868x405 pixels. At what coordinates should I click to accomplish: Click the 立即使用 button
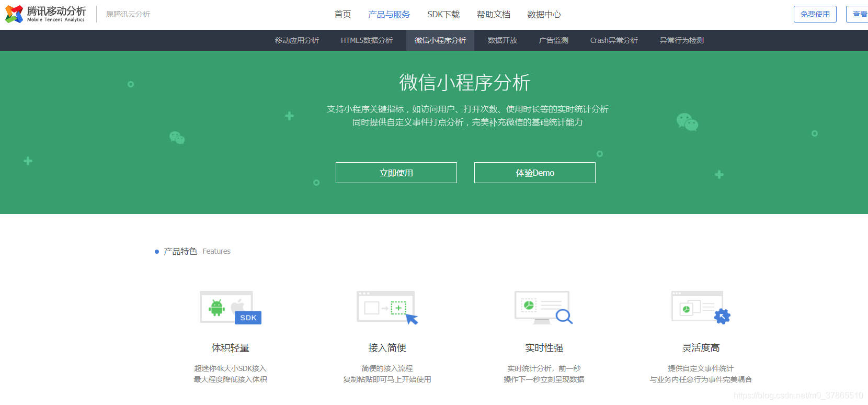(396, 173)
